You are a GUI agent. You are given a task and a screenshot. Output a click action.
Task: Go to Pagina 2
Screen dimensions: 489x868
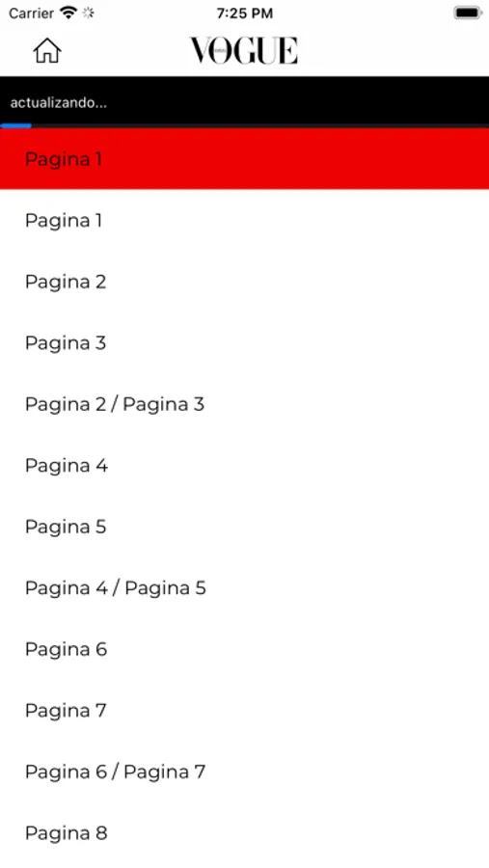(x=244, y=282)
